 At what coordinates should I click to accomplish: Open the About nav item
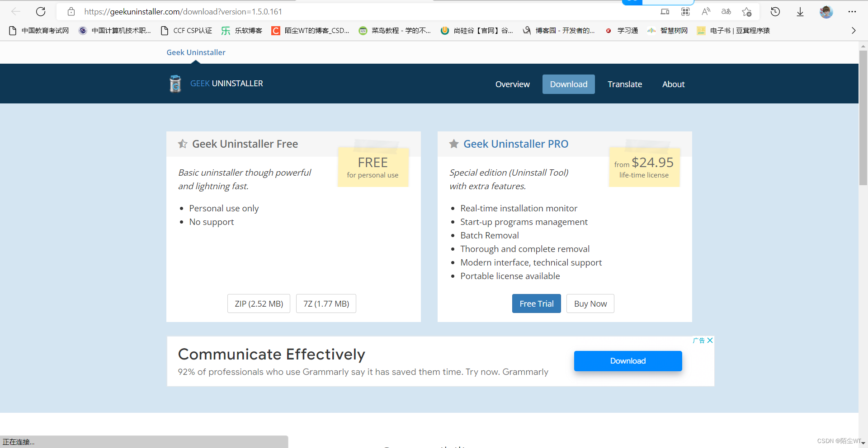(673, 84)
